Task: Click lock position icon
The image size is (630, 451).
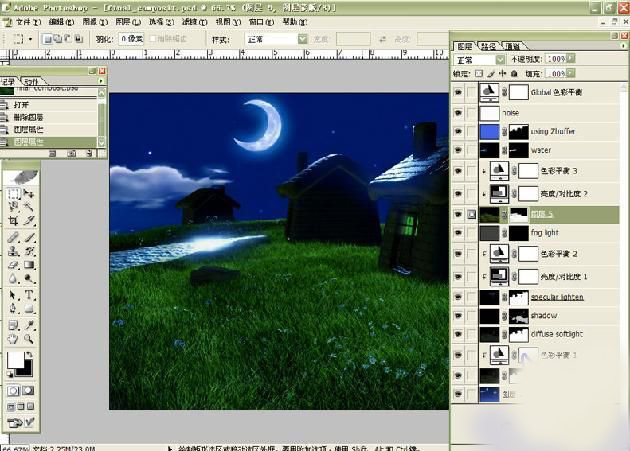Action: [x=502, y=74]
